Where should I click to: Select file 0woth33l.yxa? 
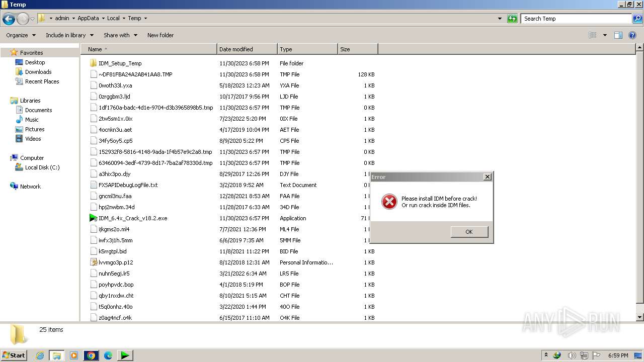pos(115,85)
